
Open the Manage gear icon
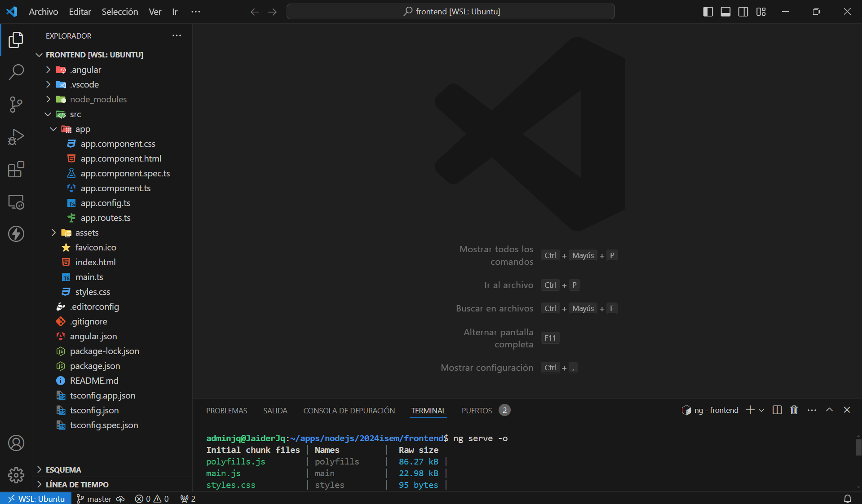coord(16,475)
